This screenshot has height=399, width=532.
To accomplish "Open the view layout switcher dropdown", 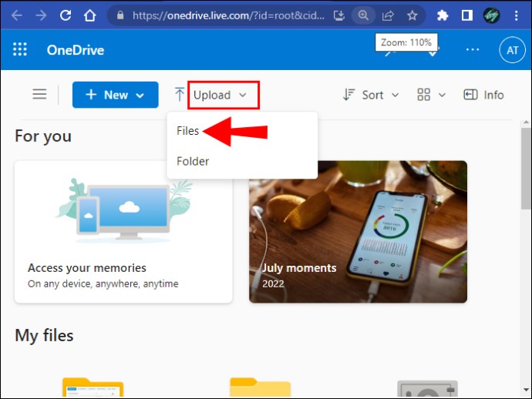I will 431,95.
